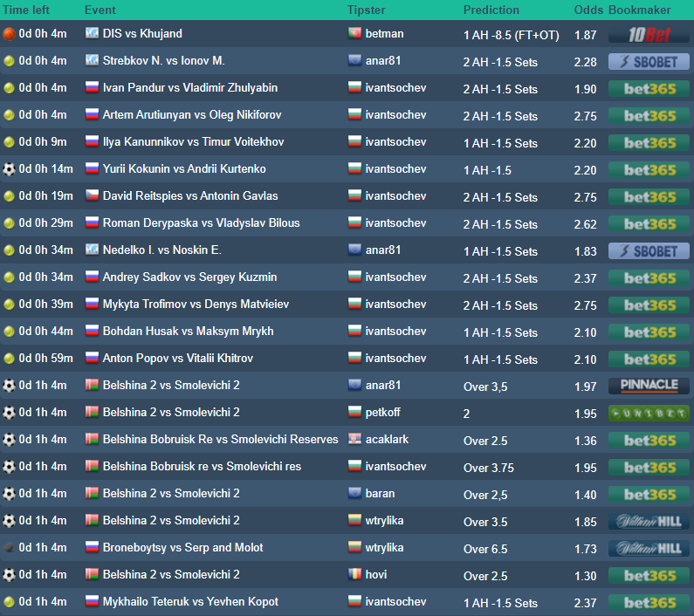Click the Unibet bookmaker logo

649,413
